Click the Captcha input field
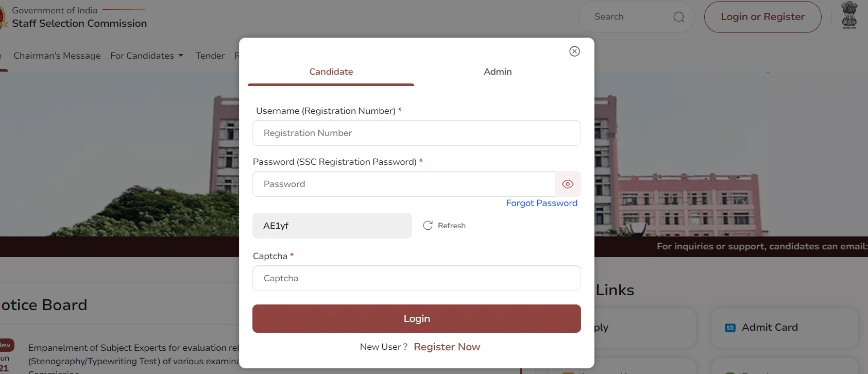Screen dimensions: 868x374 (416, 278)
